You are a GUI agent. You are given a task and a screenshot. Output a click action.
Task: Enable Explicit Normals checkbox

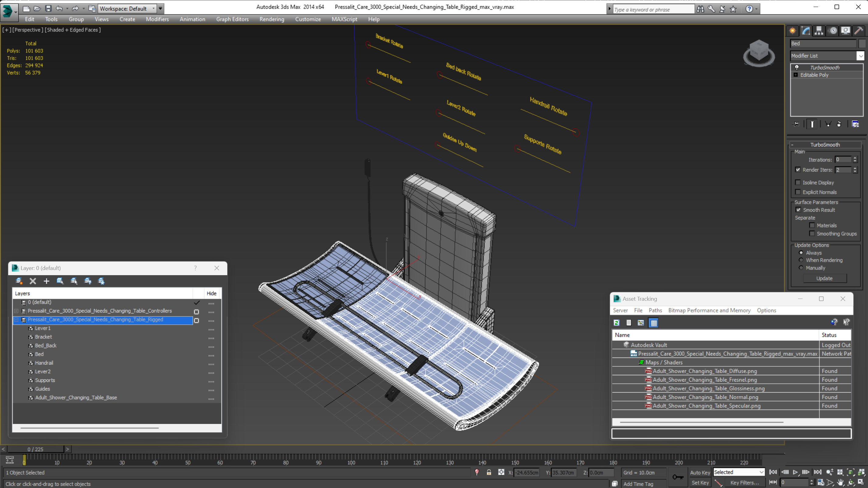click(x=798, y=192)
